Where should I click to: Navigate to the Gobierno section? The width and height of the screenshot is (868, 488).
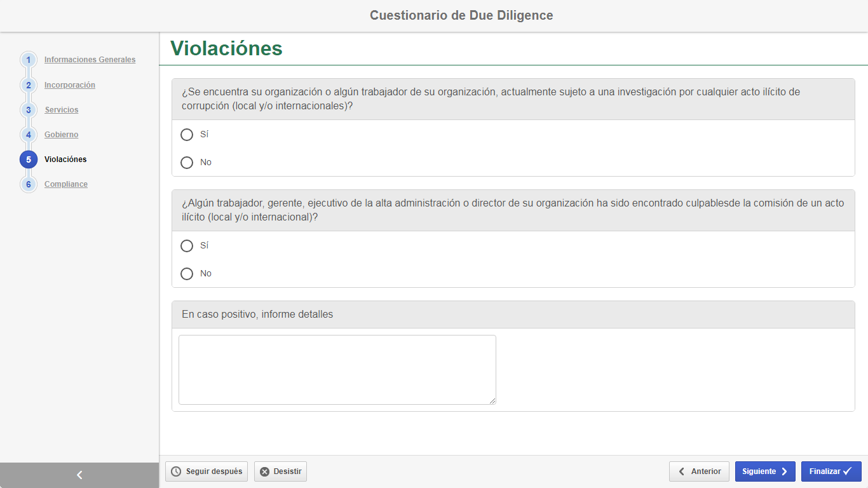[62, 135]
